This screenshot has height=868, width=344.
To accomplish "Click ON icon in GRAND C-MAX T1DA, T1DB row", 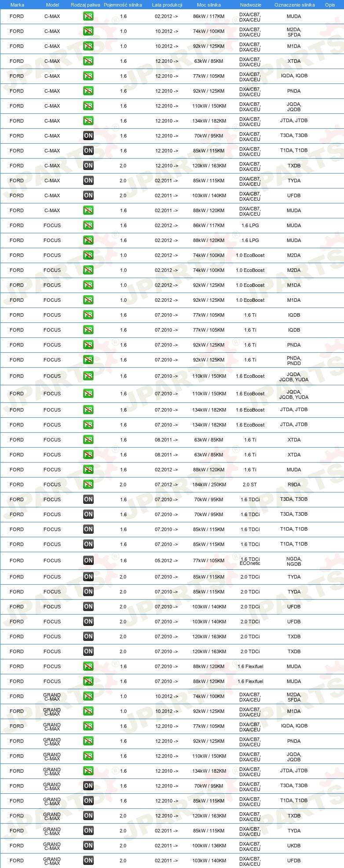I will coord(88,801).
